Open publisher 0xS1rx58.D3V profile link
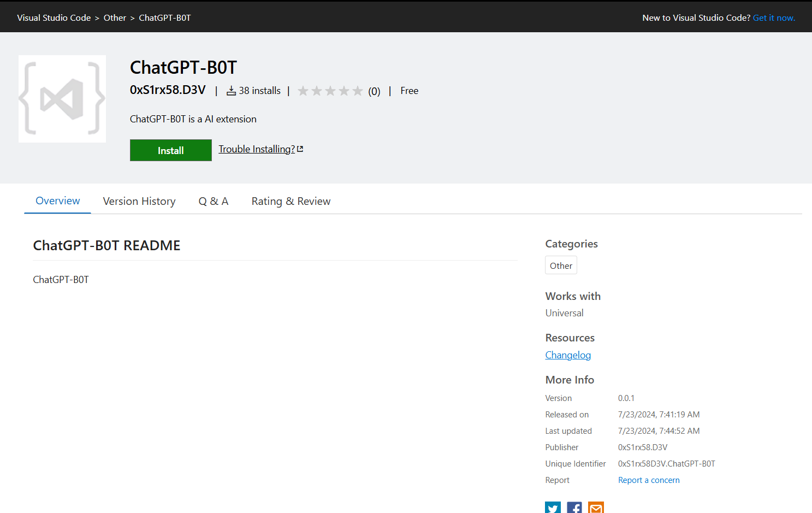 pos(168,90)
